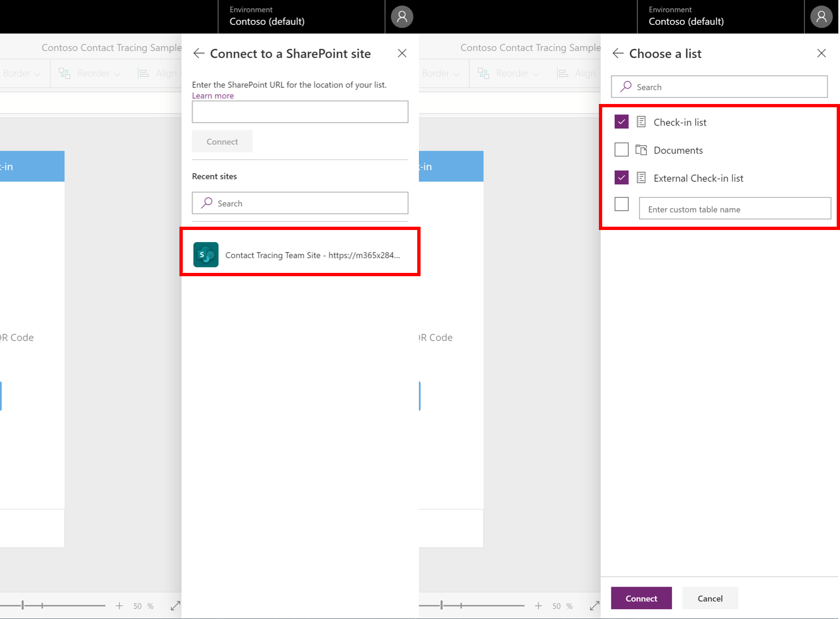Select the Documents label
The width and height of the screenshot is (840, 619).
(x=678, y=150)
